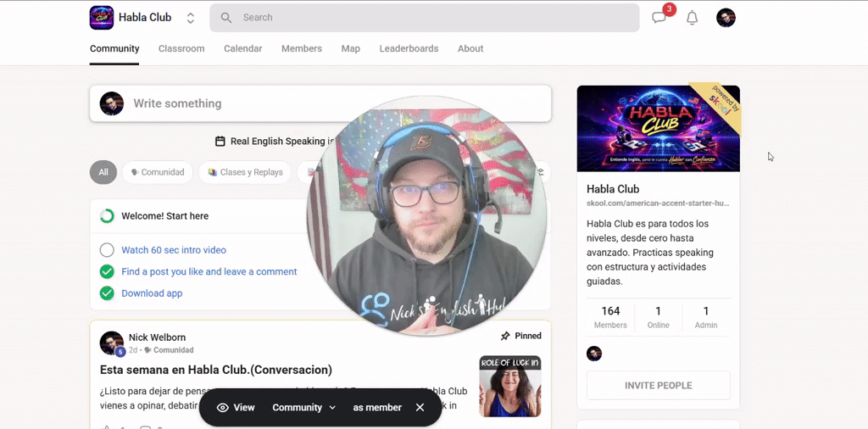This screenshot has height=429, width=868.
Task: Open Nick Welborn author name
Action: [x=157, y=337]
